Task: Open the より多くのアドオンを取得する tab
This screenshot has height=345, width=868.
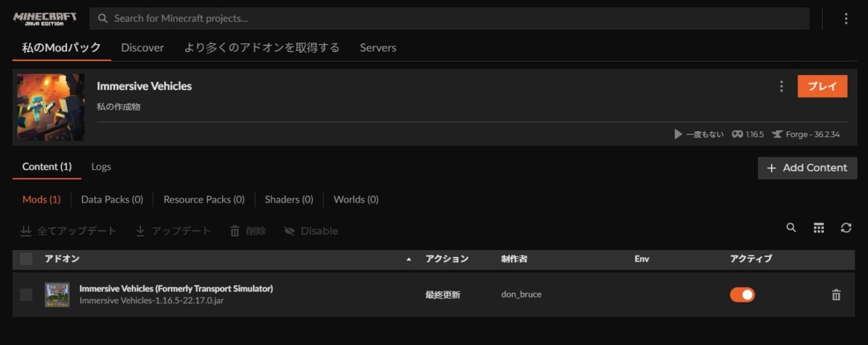Action: click(x=262, y=47)
